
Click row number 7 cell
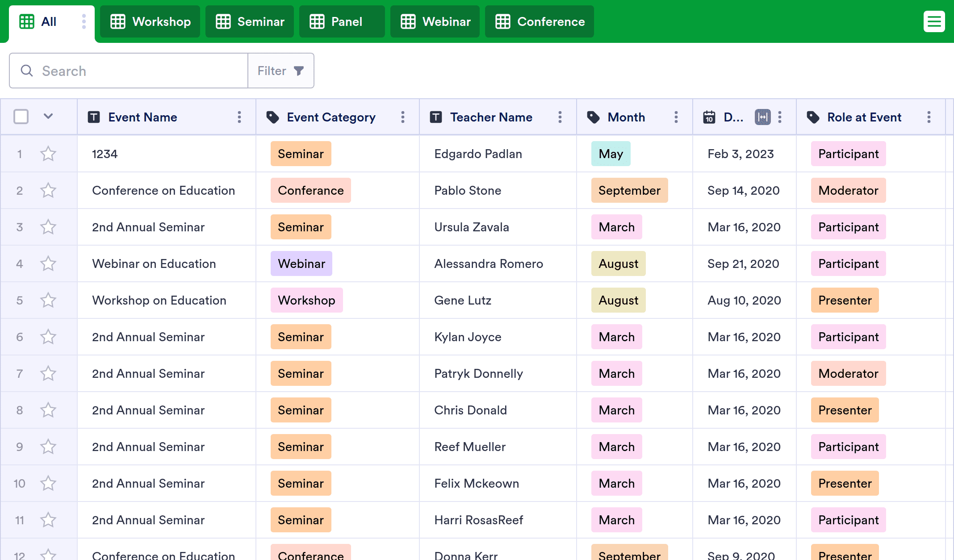(x=20, y=373)
